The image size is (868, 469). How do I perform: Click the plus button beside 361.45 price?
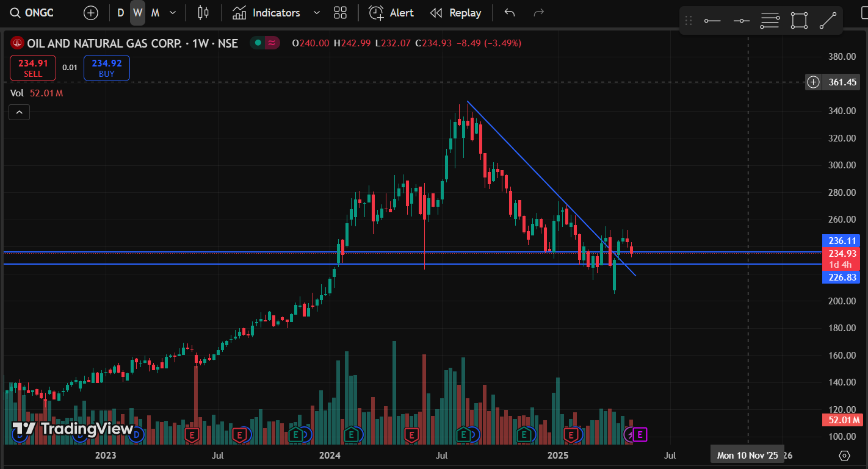pyautogui.click(x=813, y=82)
